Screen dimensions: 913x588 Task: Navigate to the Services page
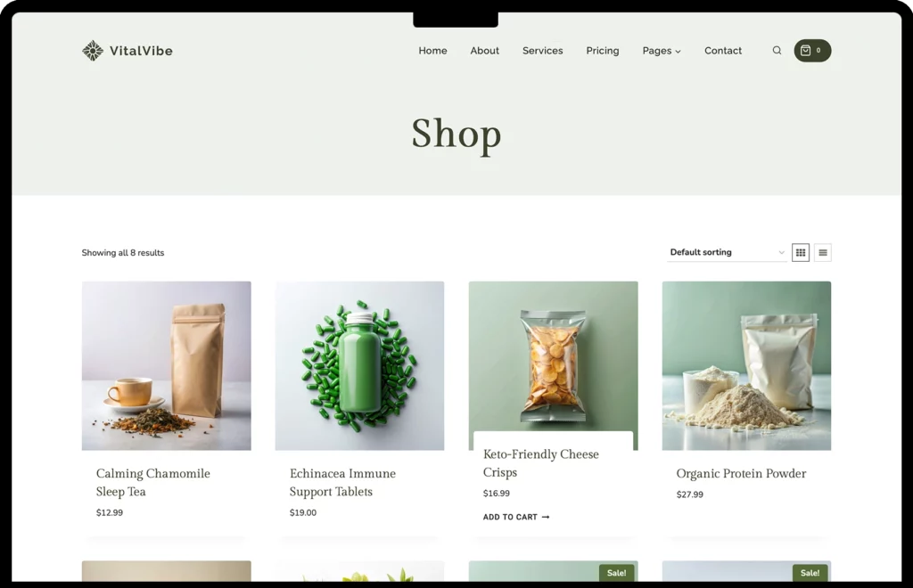click(543, 51)
